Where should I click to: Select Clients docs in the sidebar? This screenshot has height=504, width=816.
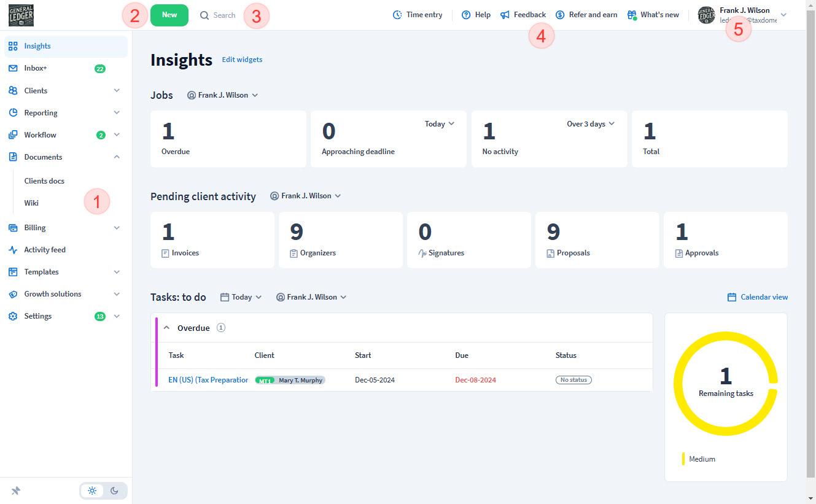44,181
